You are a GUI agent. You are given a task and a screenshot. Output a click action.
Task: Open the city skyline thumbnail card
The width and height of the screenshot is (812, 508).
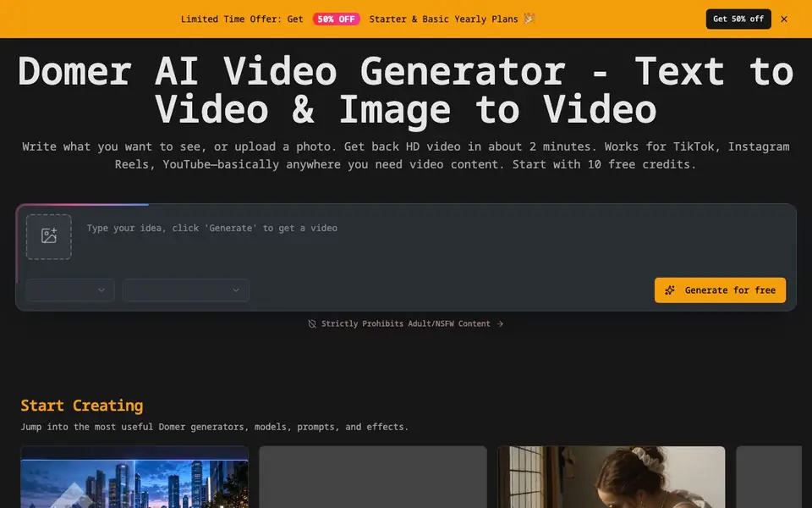[x=134, y=477]
